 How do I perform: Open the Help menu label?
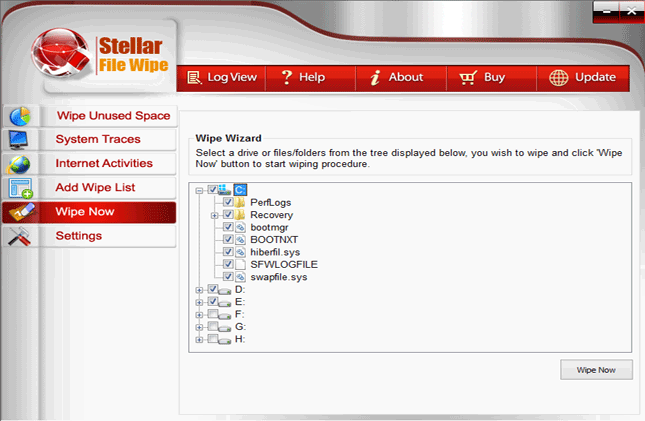(312, 77)
